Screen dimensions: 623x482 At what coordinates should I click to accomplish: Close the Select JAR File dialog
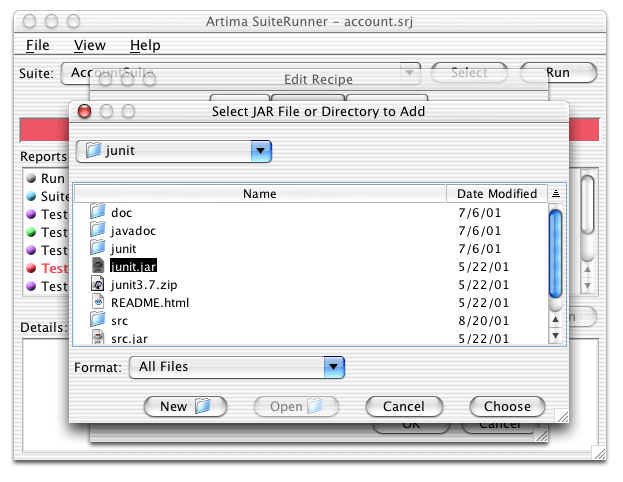(x=84, y=111)
